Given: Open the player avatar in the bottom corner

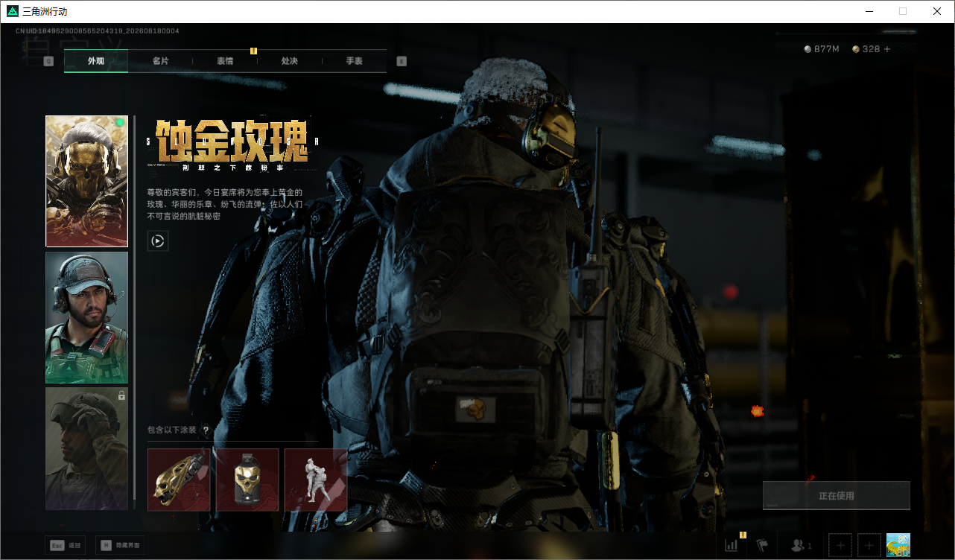Looking at the screenshot, I should click(x=898, y=545).
